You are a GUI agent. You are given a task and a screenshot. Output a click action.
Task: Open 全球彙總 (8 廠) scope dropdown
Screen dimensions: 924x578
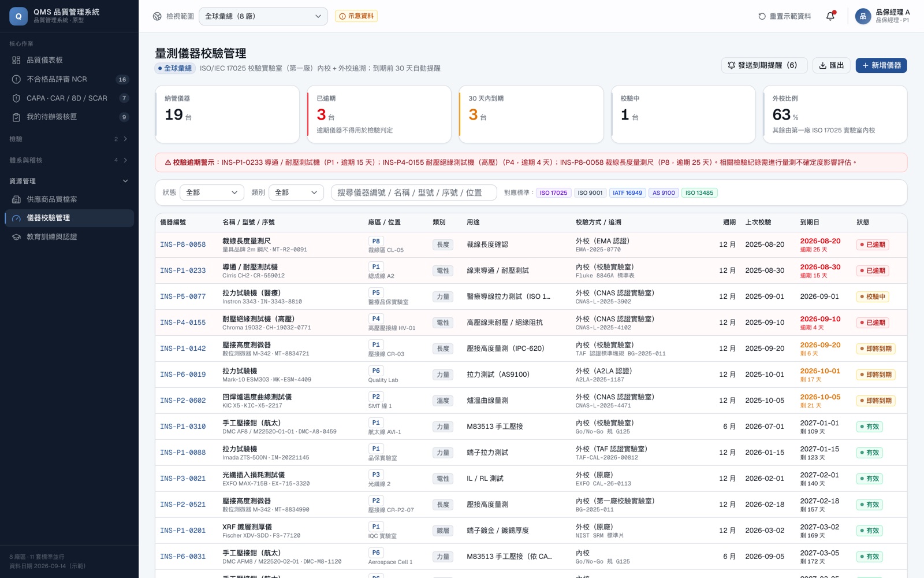click(263, 16)
